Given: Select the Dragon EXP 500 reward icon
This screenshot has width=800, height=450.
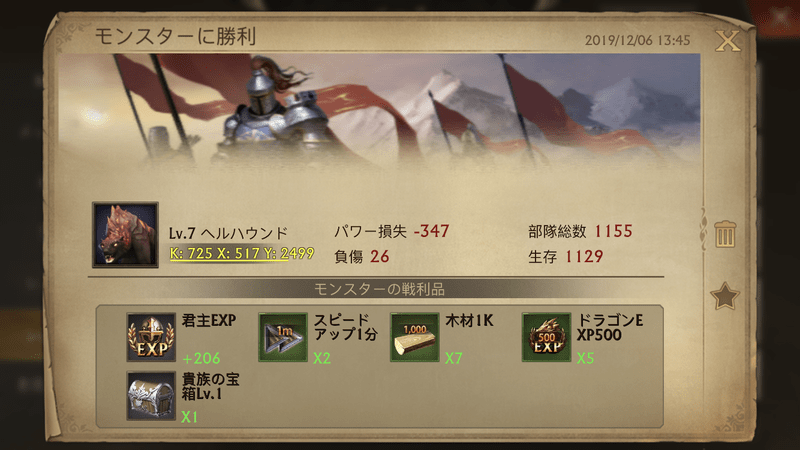Looking at the screenshot, I should coord(546,337).
